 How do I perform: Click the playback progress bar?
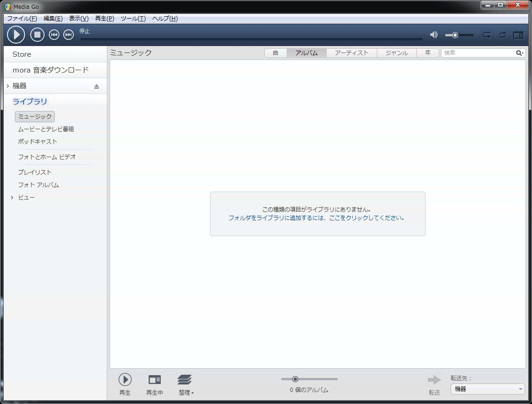click(x=251, y=40)
